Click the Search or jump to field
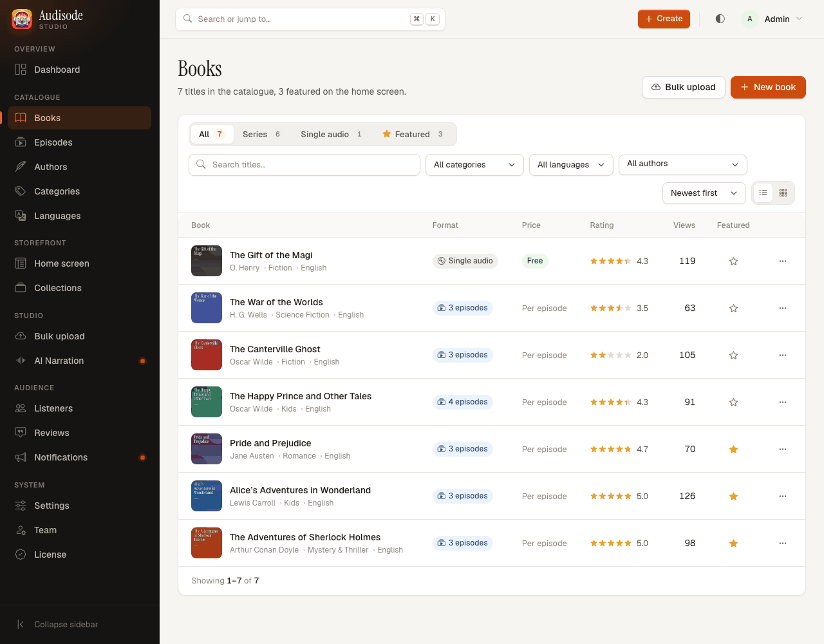Screen dimensions: 824x644 (310, 19)
